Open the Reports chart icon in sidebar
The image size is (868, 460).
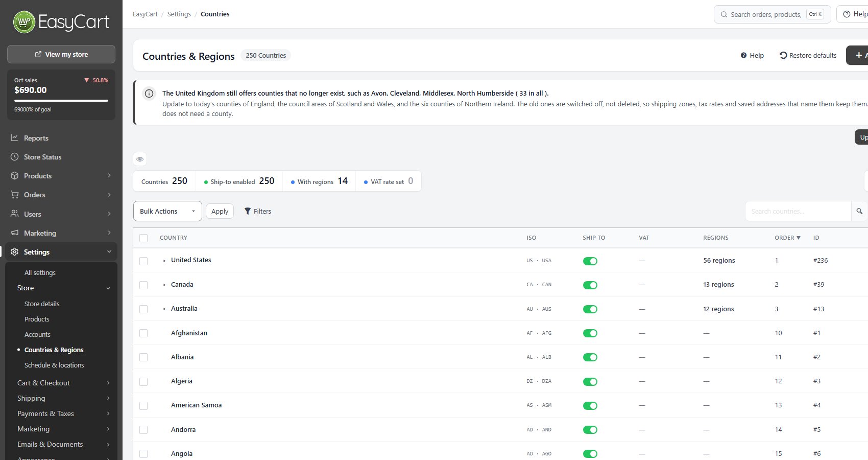click(x=15, y=138)
